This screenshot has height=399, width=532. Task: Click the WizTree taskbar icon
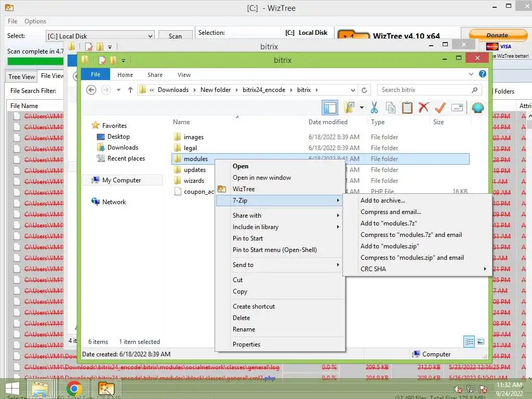106,389
